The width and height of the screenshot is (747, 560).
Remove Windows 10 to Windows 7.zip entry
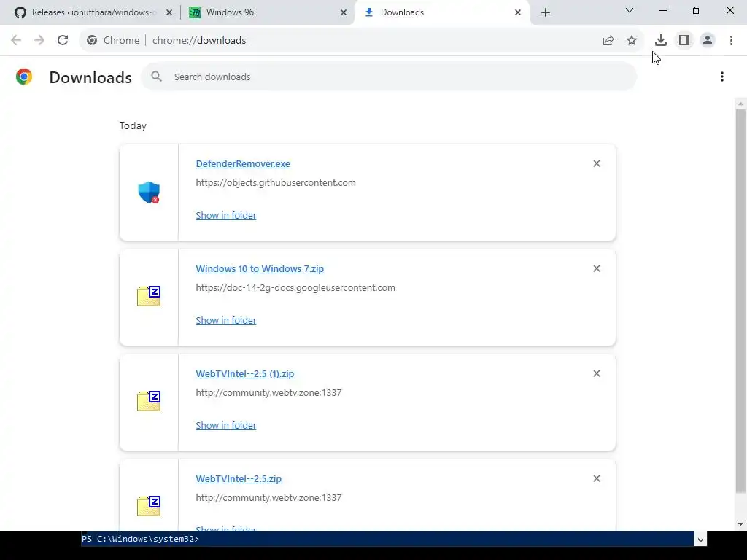click(x=597, y=268)
